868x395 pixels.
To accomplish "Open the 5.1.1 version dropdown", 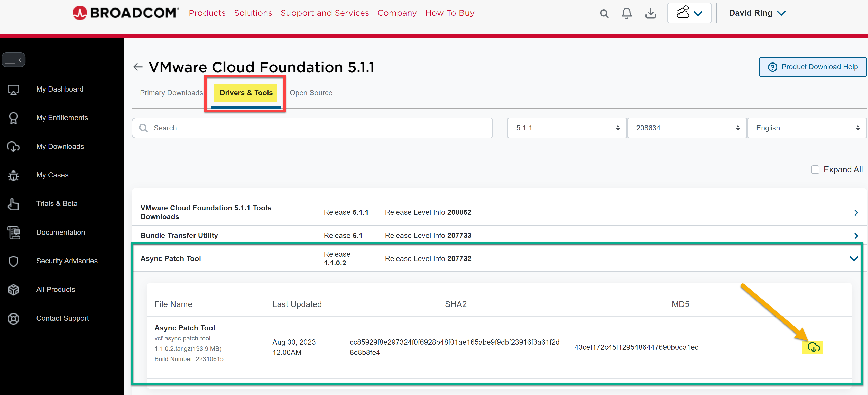I will coord(567,128).
